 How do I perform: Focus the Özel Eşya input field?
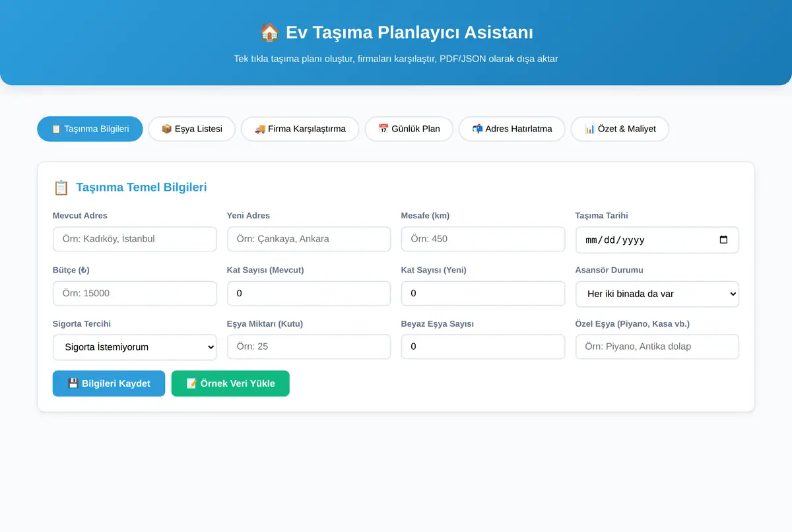(x=657, y=347)
